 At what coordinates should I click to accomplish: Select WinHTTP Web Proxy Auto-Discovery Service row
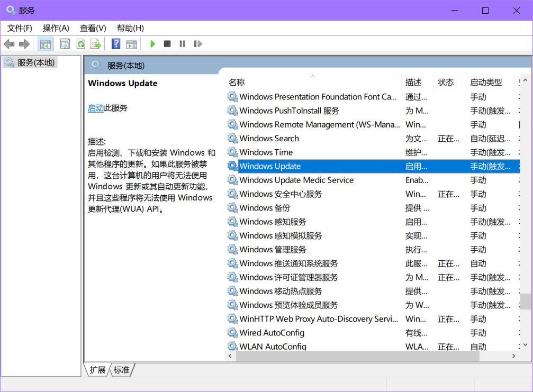373,319
